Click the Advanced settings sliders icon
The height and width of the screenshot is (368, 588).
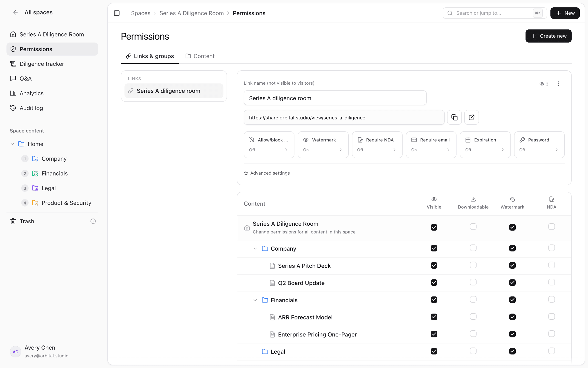246,173
